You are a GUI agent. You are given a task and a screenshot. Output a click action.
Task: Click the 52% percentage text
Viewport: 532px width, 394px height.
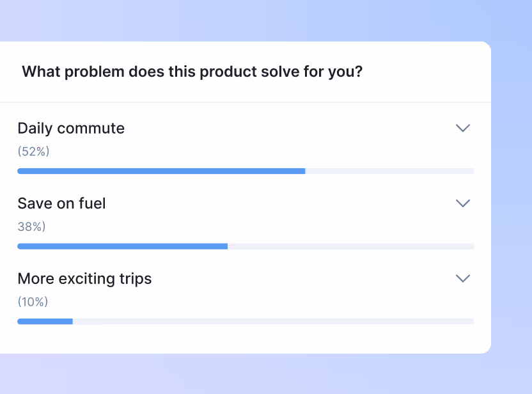point(33,152)
